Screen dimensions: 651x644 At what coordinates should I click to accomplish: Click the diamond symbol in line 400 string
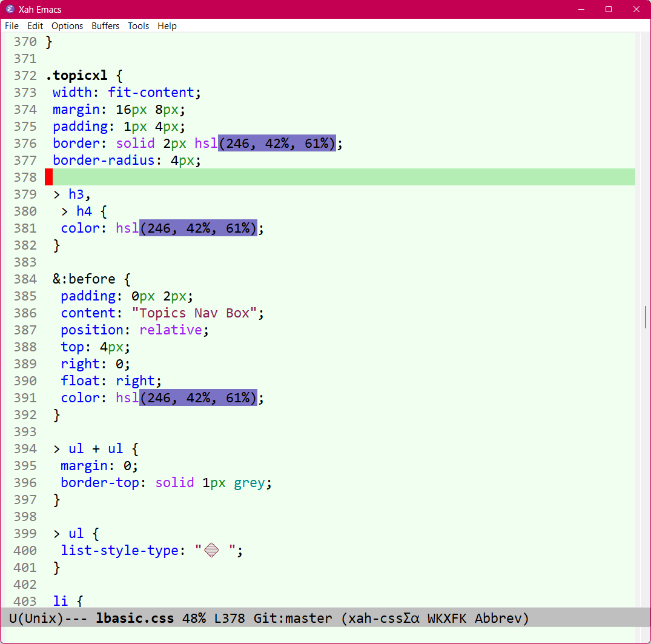[x=211, y=550]
